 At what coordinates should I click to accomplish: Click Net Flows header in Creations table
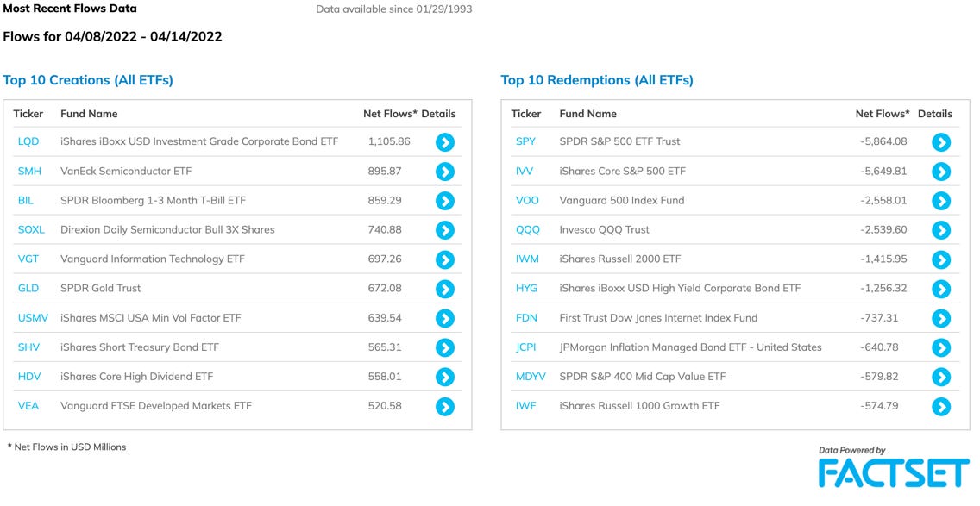click(x=390, y=114)
